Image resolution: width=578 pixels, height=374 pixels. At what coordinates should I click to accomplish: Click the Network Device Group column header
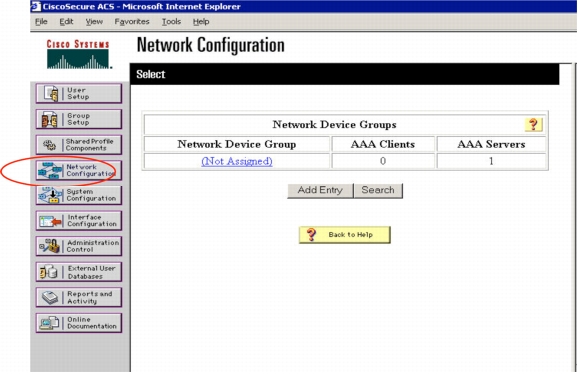pyautogui.click(x=237, y=144)
